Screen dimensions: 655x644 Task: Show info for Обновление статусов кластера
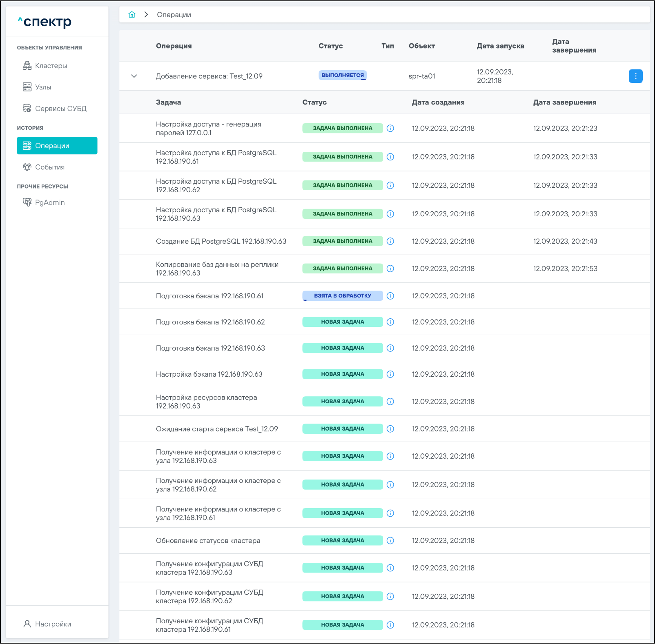coord(390,541)
